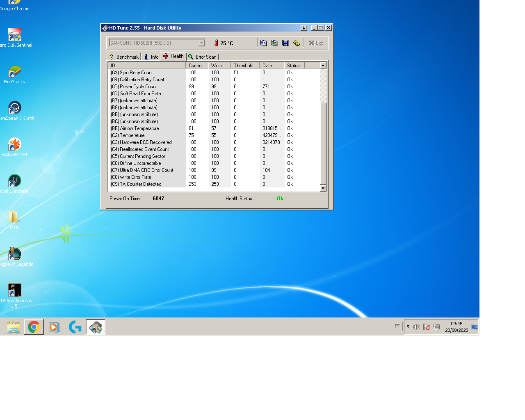Click the Exit button in HD Tune
Viewport: 525px width, 420px height.
(x=316, y=43)
